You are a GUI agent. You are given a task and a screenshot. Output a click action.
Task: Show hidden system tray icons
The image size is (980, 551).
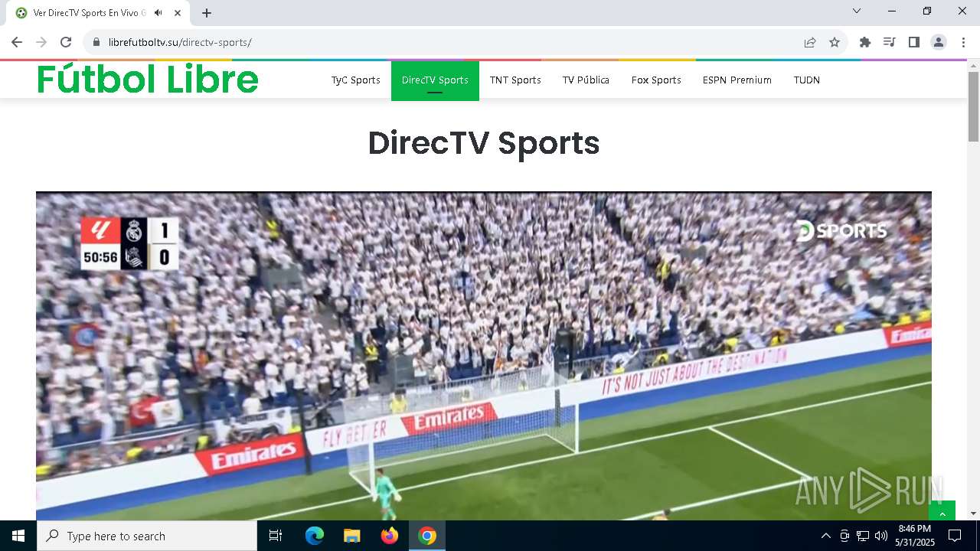[x=825, y=536]
